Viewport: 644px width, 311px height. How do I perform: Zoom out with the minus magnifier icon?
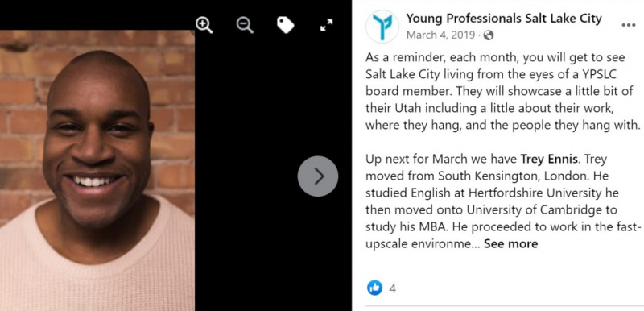245,26
